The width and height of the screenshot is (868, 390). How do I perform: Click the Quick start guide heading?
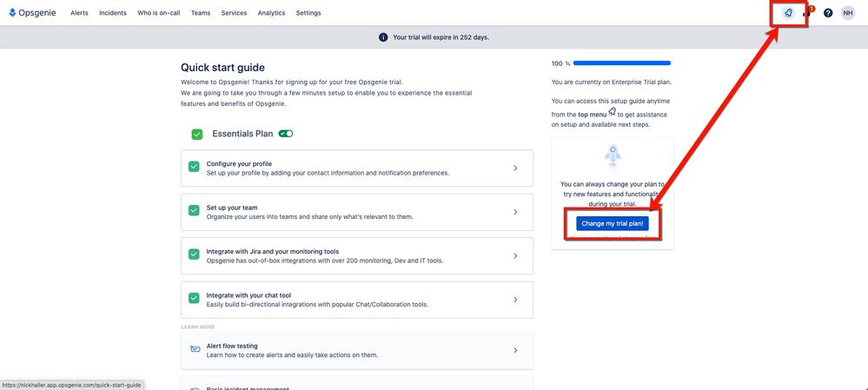click(x=222, y=68)
